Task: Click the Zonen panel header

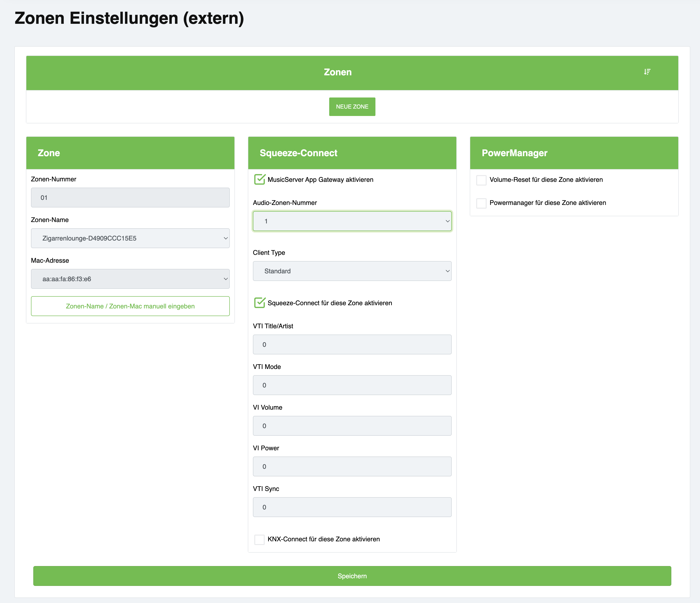Action: coord(338,72)
